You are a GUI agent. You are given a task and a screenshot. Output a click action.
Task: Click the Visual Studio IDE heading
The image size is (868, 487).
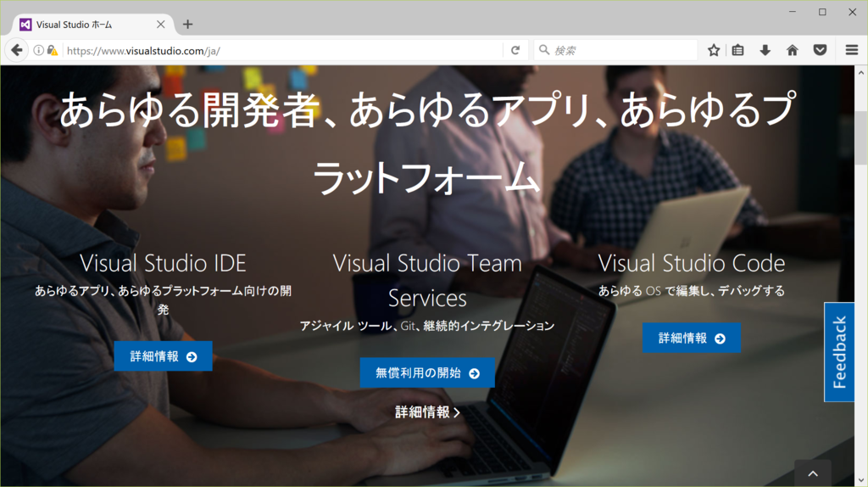[x=164, y=263]
